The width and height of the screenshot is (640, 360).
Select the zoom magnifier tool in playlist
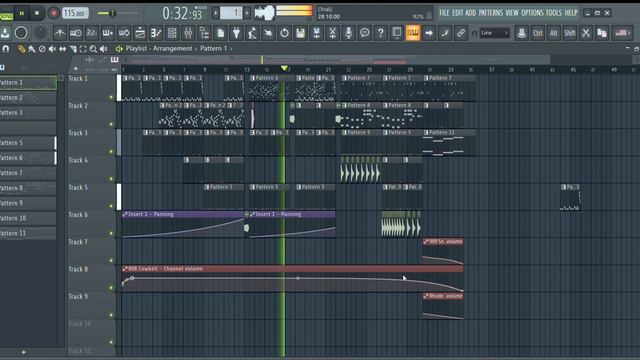(x=93, y=49)
